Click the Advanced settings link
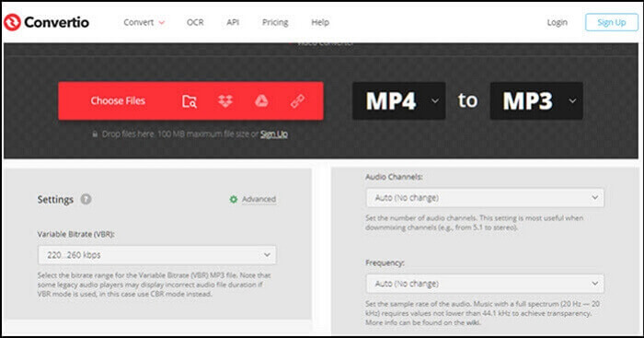The height and width of the screenshot is (338, 644). click(x=259, y=199)
